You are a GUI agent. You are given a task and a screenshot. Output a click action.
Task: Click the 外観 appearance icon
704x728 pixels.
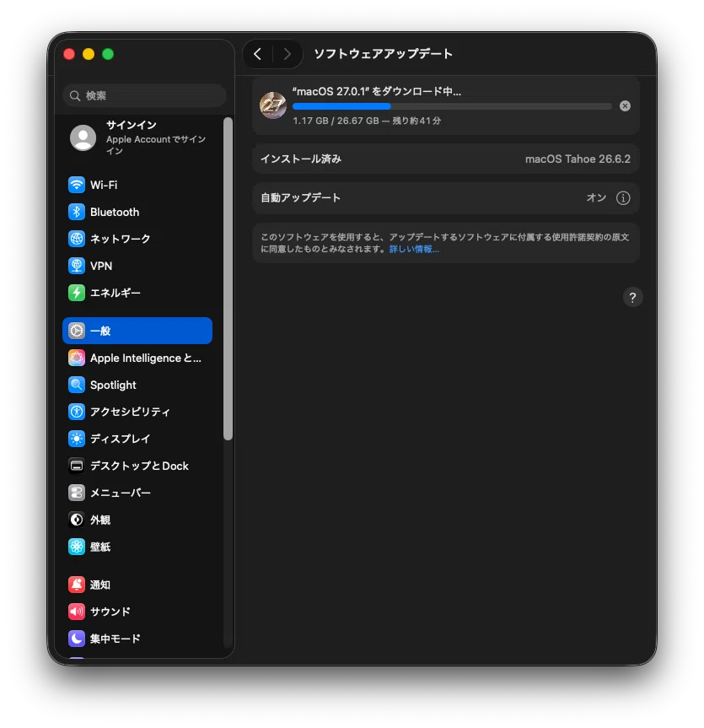point(77,519)
